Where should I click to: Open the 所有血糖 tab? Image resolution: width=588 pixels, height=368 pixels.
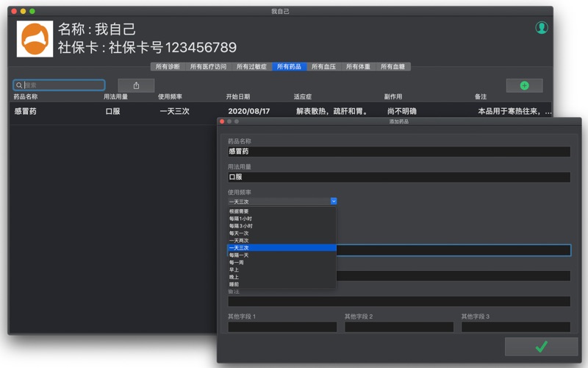tap(392, 67)
